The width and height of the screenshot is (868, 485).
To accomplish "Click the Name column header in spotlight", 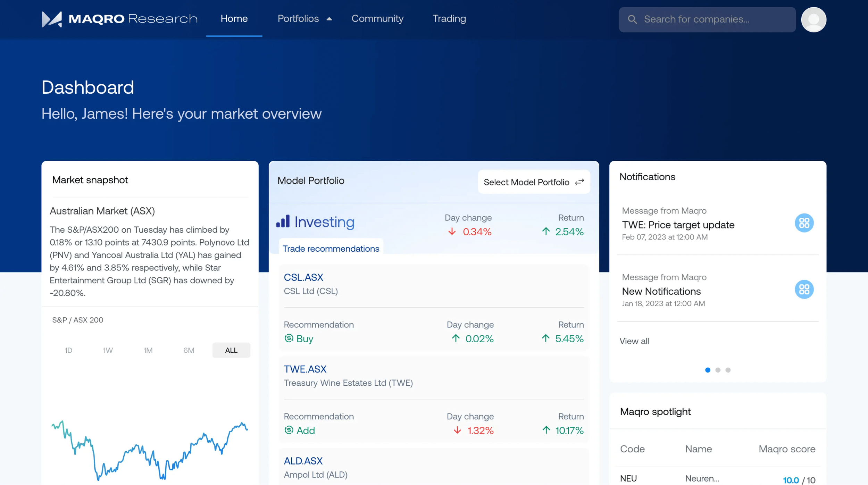I will pyautogui.click(x=698, y=449).
